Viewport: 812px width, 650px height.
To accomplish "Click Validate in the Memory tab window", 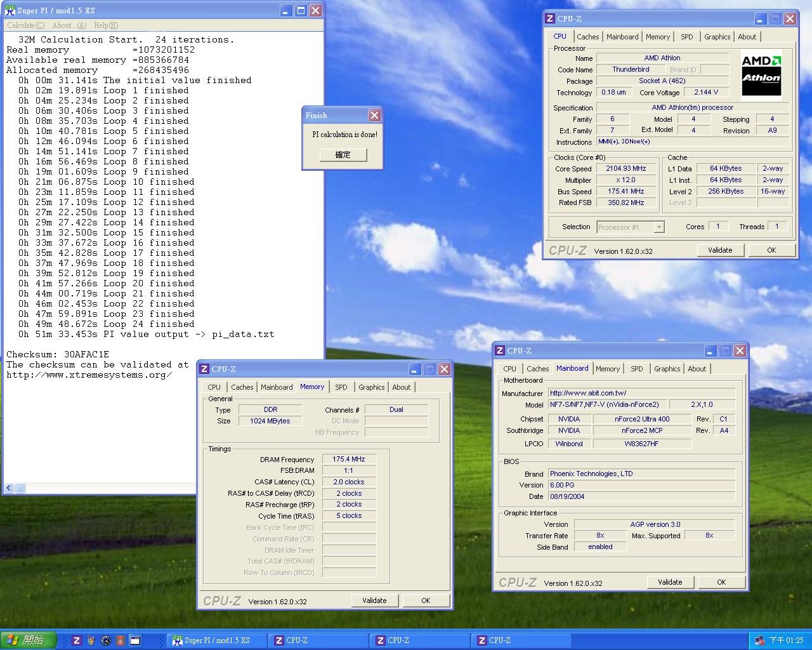I will coord(374,600).
